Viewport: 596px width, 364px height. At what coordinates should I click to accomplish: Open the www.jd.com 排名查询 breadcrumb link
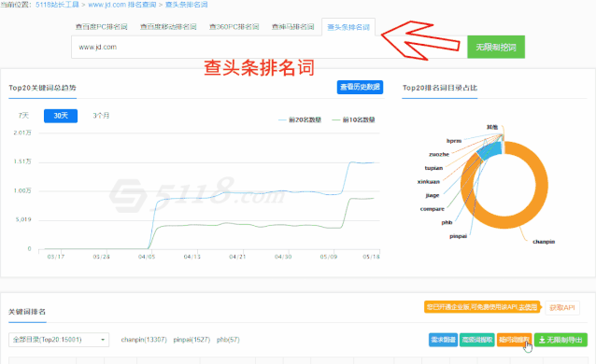coord(122,5)
